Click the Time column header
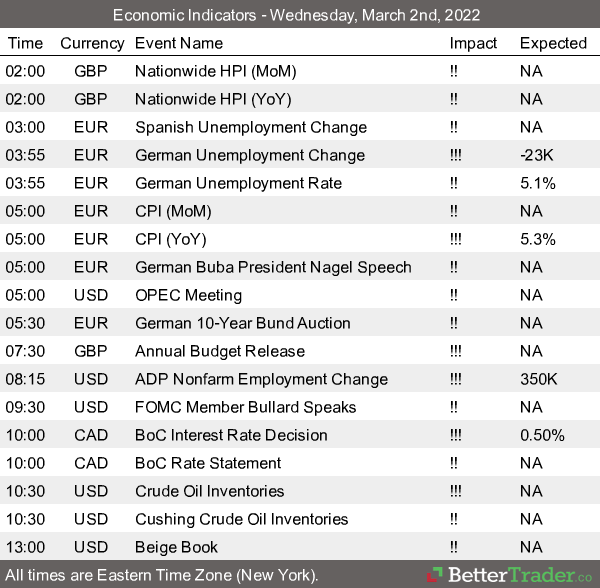This screenshot has width=600, height=588. tap(25, 43)
